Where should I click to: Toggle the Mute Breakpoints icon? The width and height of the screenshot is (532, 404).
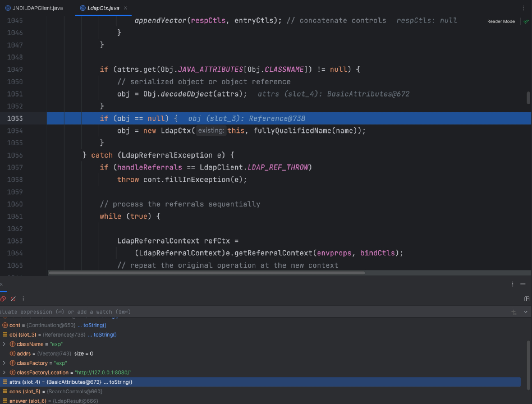pos(13,299)
